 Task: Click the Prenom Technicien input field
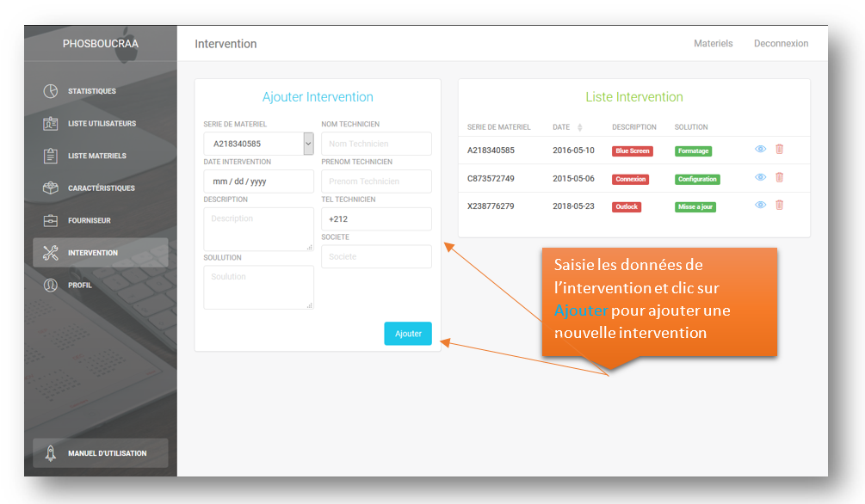(x=377, y=181)
